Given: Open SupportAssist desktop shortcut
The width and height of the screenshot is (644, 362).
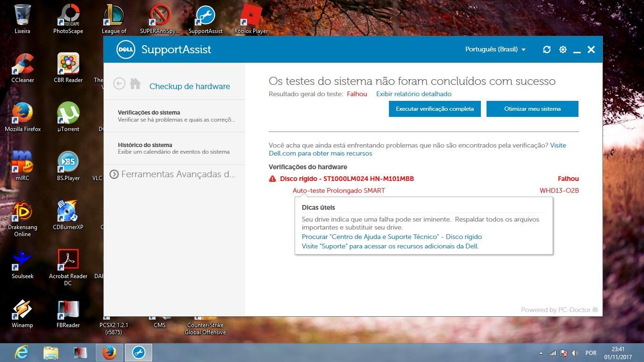Looking at the screenshot, I should point(205,19).
